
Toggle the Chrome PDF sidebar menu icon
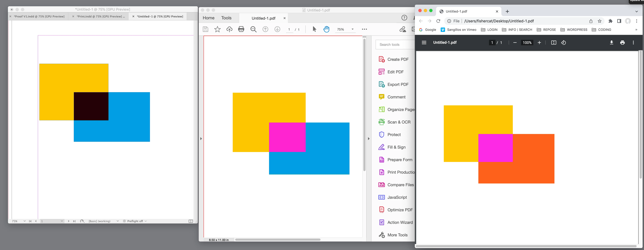(x=424, y=43)
